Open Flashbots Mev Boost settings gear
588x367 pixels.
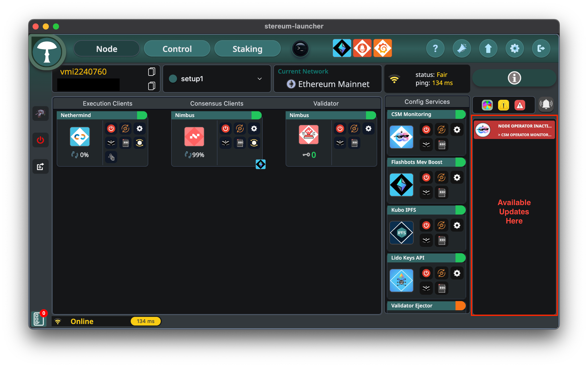pyautogui.click(x=457, y=177)
